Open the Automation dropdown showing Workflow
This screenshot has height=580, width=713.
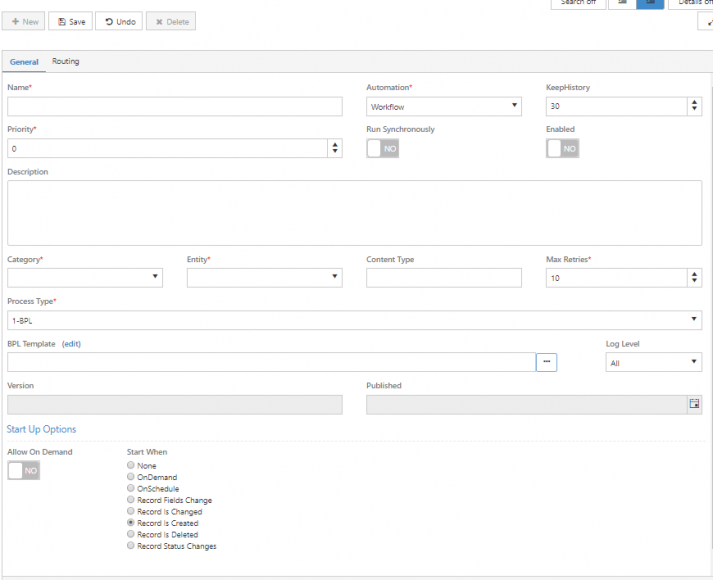[444, 106]
